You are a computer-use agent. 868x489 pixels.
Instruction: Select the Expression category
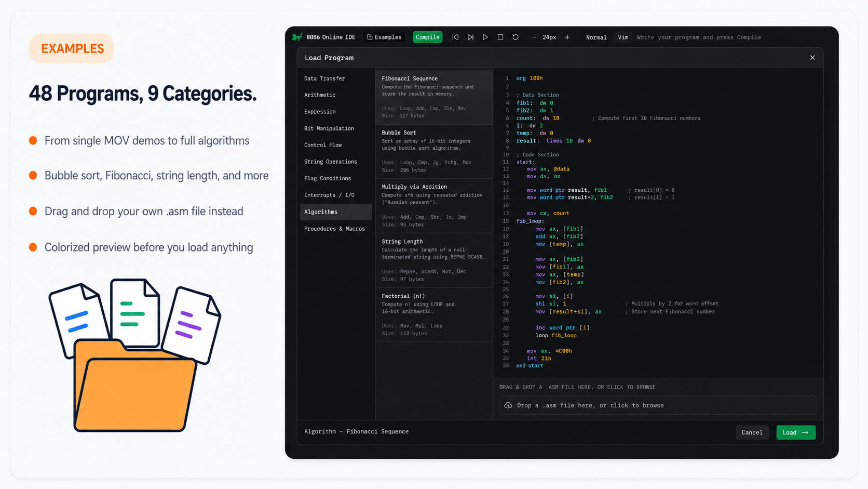(335, 112)
